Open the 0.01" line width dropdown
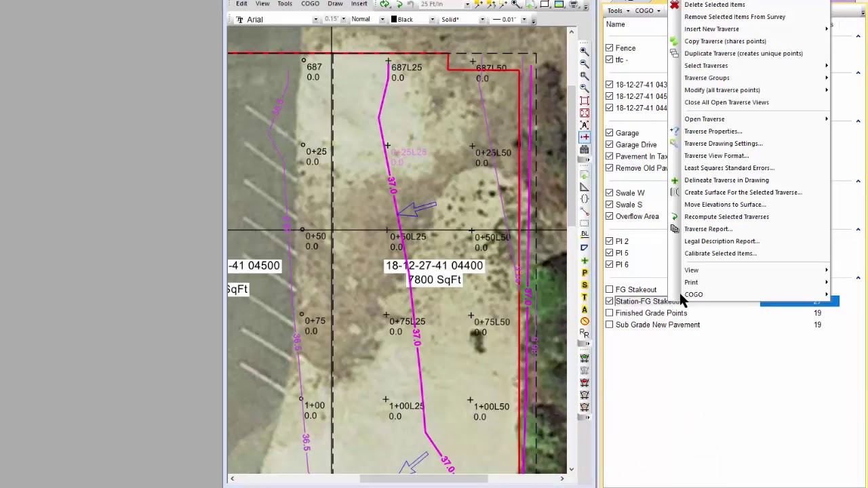 (523, 20)
